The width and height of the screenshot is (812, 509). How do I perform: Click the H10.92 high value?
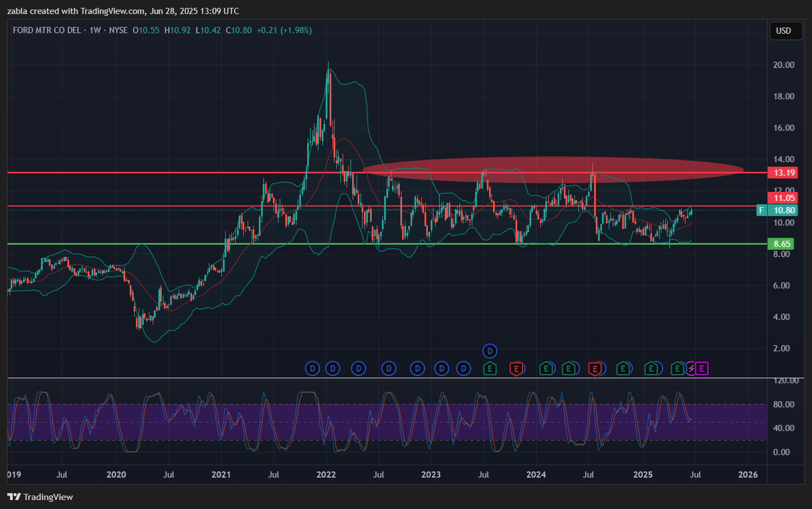coord(177,30)
